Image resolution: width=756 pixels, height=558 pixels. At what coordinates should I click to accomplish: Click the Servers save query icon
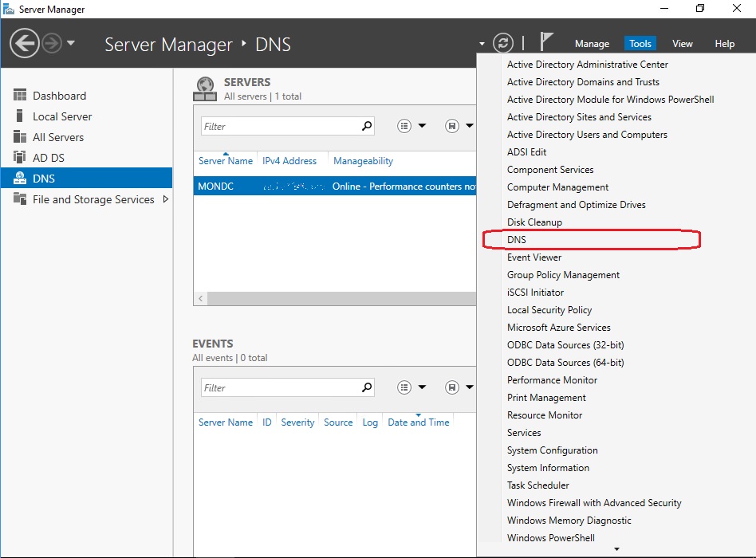(x=452, y=126)
